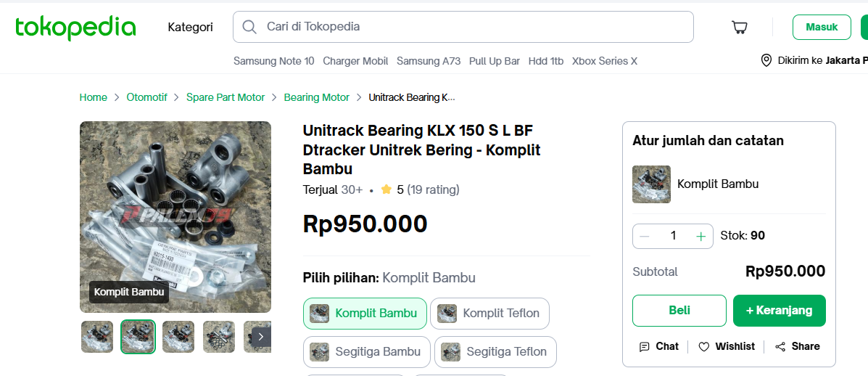The width and height of the screenshot is (868, 376).
Task: Open the Kategori menu
Action: tap(190, 27)
